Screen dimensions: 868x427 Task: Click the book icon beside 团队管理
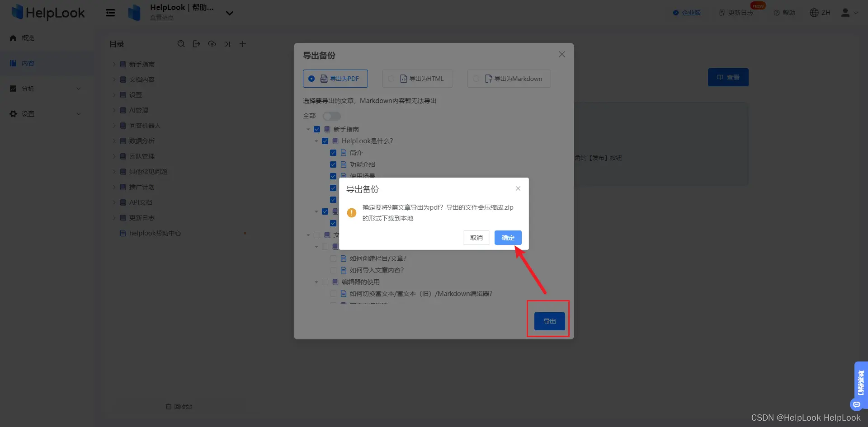123,156
